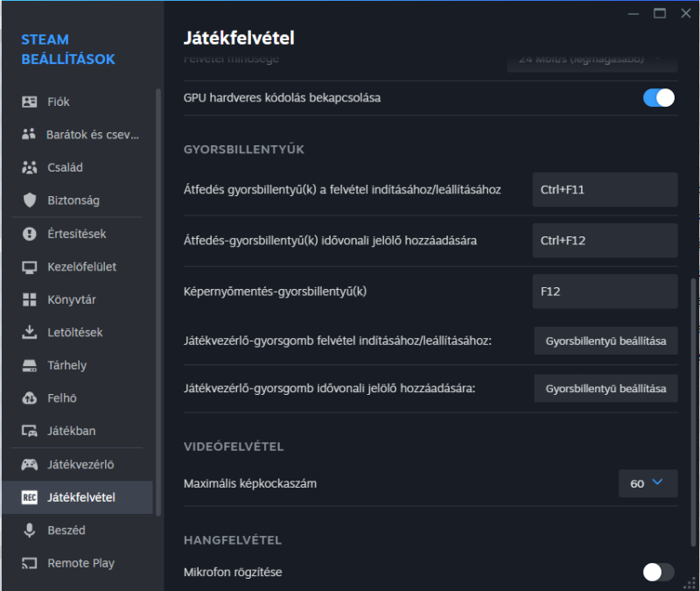700x591 pixels.
Task: Click the VIDEÓFELVÉTEL section header
Action: click(234, 447)
